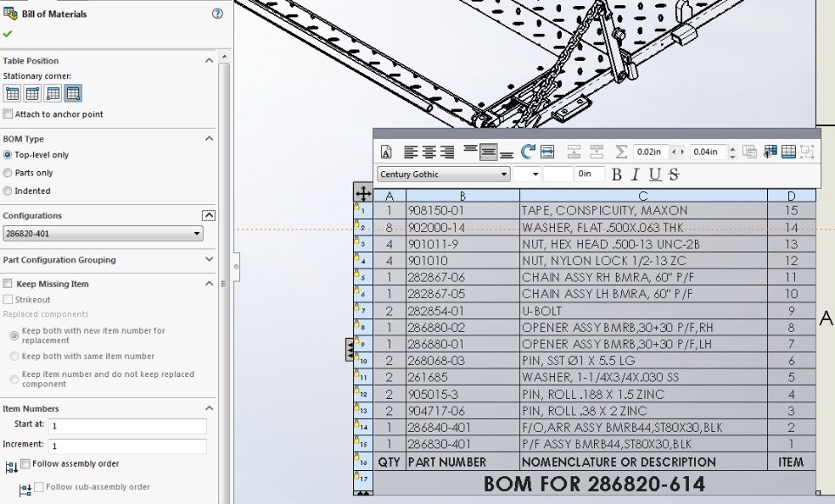Enable Follow assembly order checkbox

tap(25, 463)
